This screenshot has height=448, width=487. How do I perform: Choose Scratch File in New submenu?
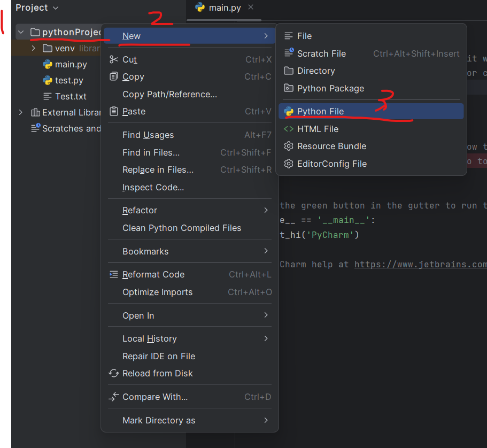tap(371, 53)
